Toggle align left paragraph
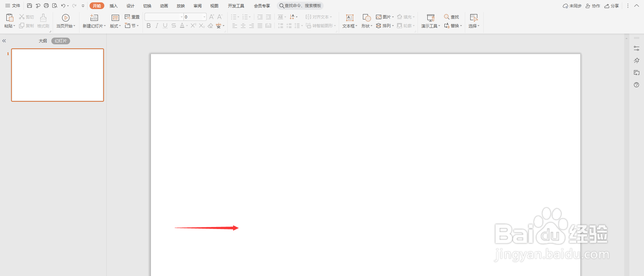This screenshot has height=276, width=644. pyautogui.click(x=235, y=26)
